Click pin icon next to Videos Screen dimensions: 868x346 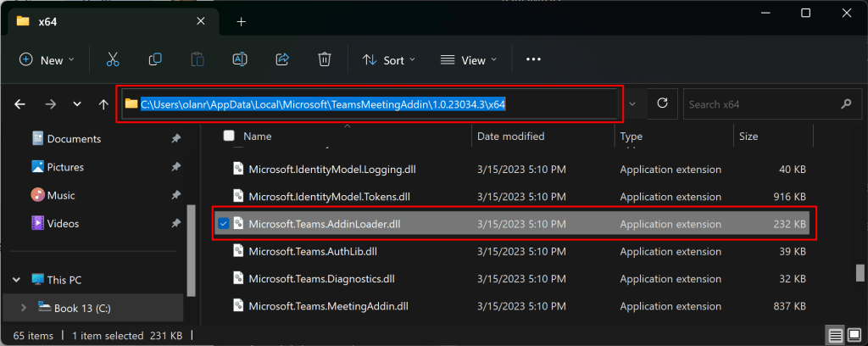point(175,224)
